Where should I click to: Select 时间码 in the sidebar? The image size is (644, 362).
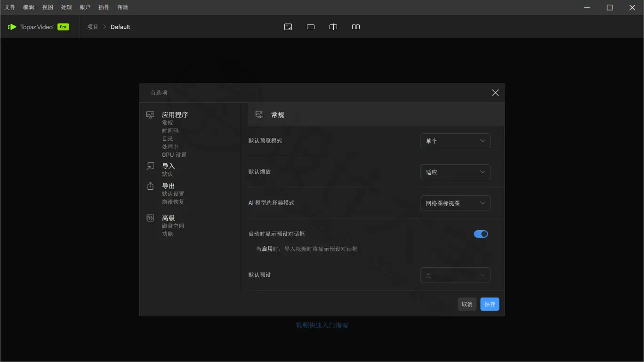click(x=170, y=131)
